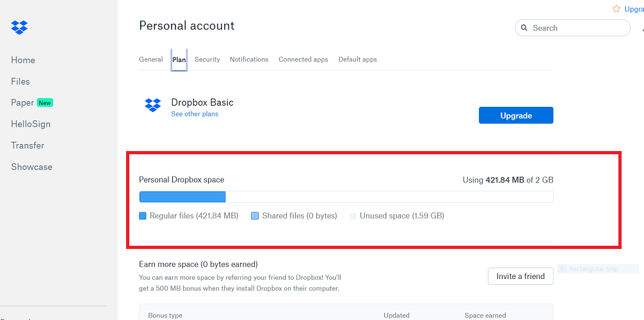Switch to the General tab
Screen dimensions: 644x320
point(150,59)
